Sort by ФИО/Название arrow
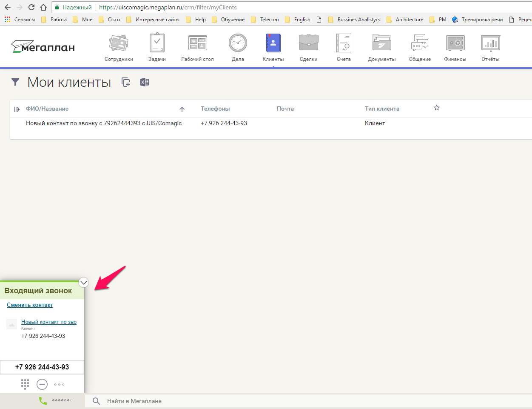Image resolution: width=532 pixels, height=409 pixels. pyautogui.click(x=182, y=109)
